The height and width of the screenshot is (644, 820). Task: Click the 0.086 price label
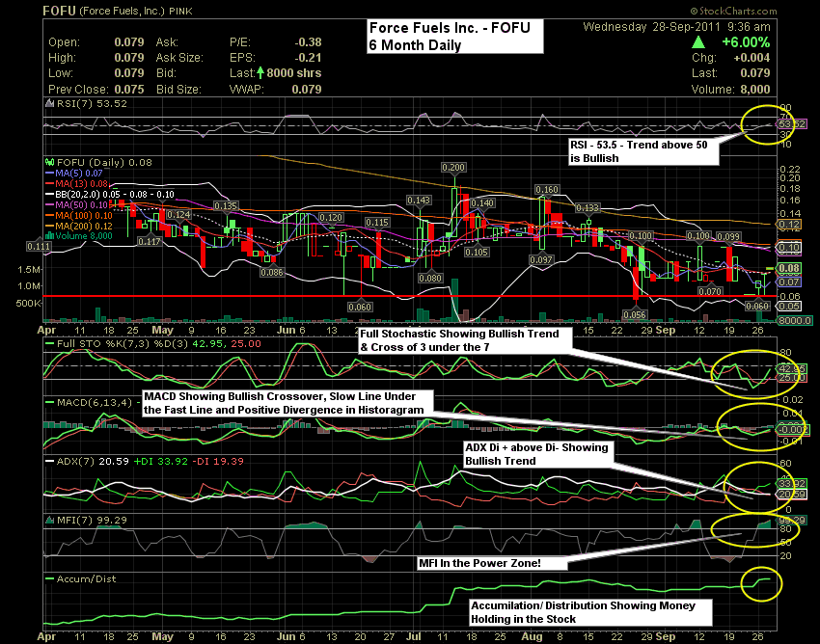click(271, 272)
